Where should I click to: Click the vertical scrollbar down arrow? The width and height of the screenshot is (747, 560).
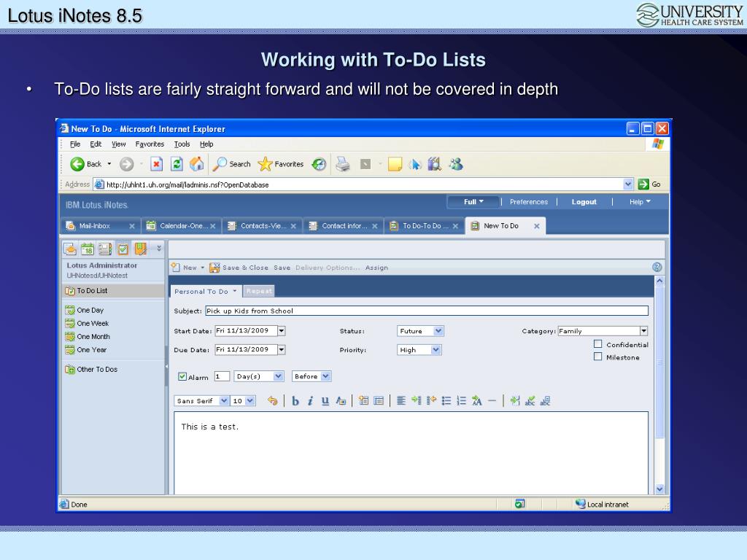[x=659, y=489]
